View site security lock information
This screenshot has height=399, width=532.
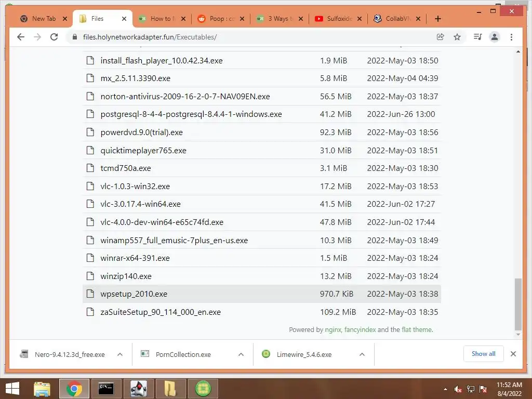click(75, 37)
